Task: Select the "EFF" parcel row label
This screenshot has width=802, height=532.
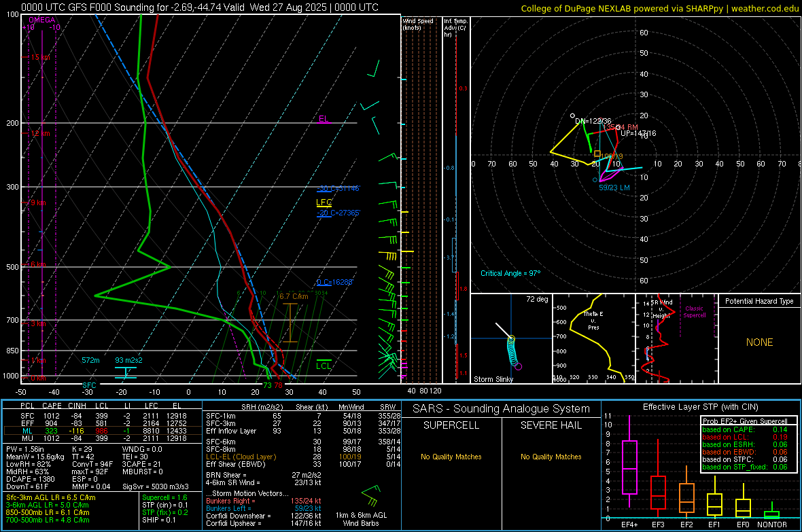Action: coord(28,423)
